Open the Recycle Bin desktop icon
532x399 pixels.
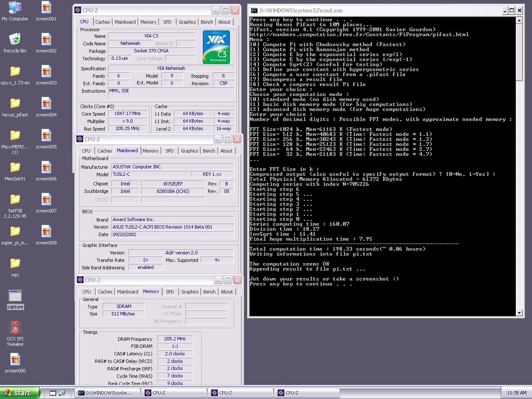[x=15, y=39]
